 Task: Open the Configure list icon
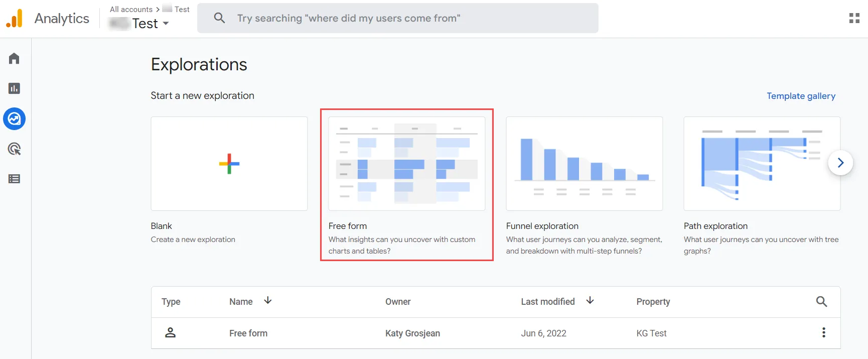[x=14, y=179]
